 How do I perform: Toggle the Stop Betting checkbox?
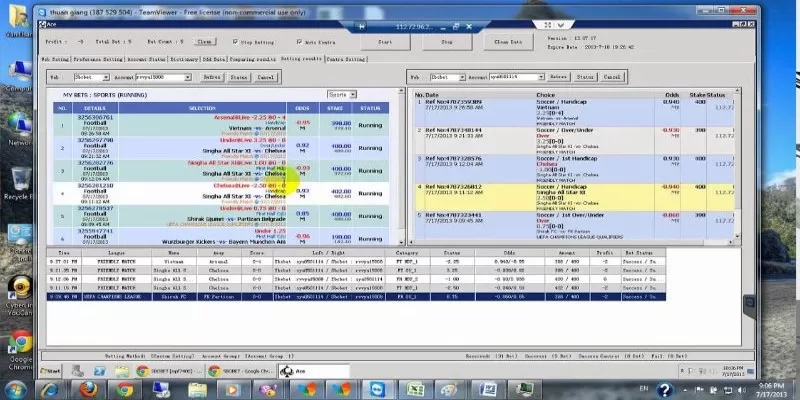[236, 43]
